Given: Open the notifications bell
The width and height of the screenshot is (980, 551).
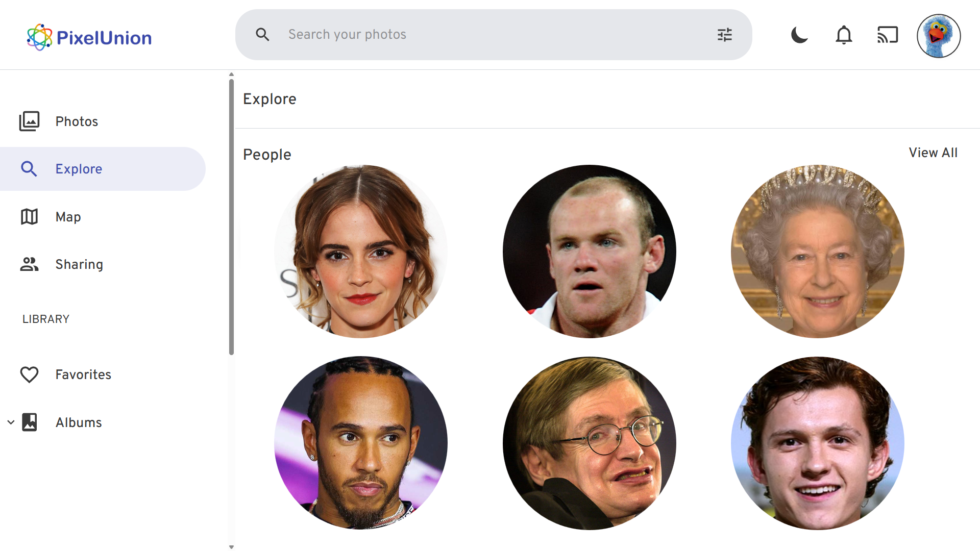Looking at the screenshot, I should [x=843, y=35].
